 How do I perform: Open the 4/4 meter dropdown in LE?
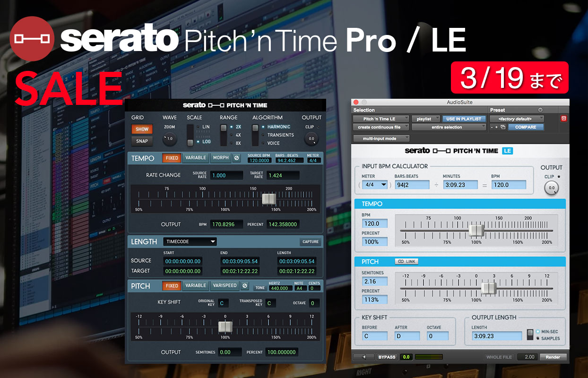(x=376, y=185)
